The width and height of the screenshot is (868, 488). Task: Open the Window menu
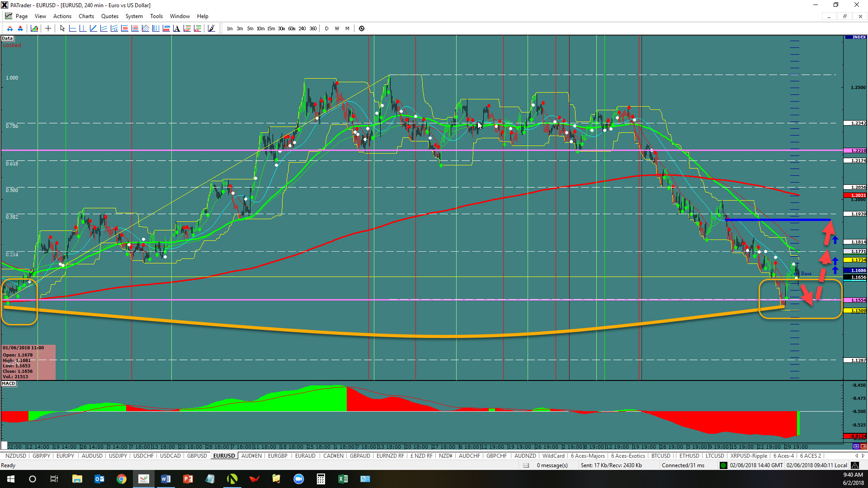pos(180,16)
